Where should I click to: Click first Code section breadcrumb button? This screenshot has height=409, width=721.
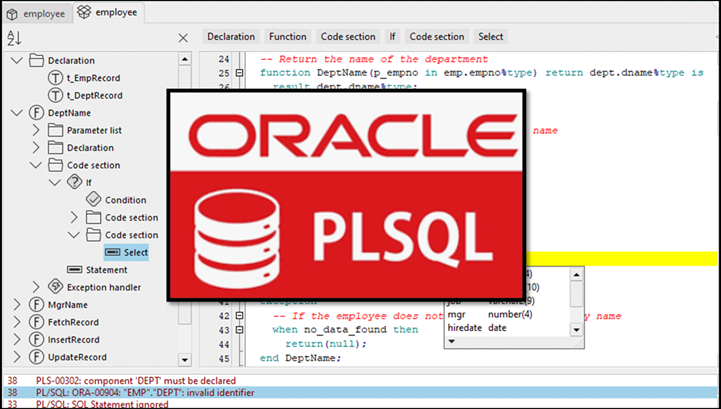coord(348,37)
